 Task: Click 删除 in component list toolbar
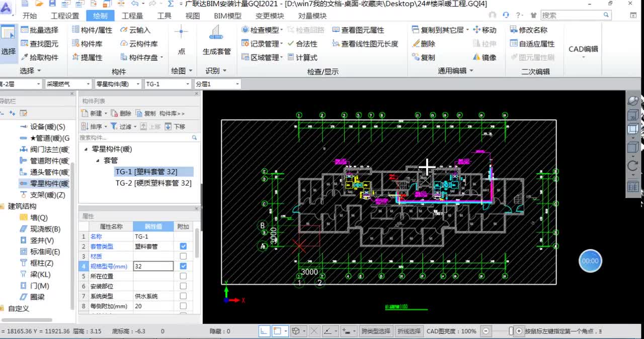[x=121, y=114]
